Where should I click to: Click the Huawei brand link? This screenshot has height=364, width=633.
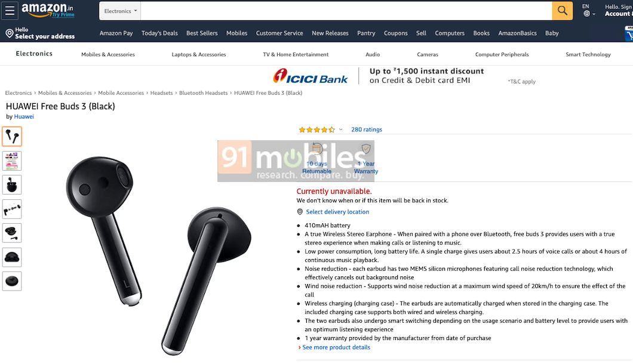click(x=24, y=116)
